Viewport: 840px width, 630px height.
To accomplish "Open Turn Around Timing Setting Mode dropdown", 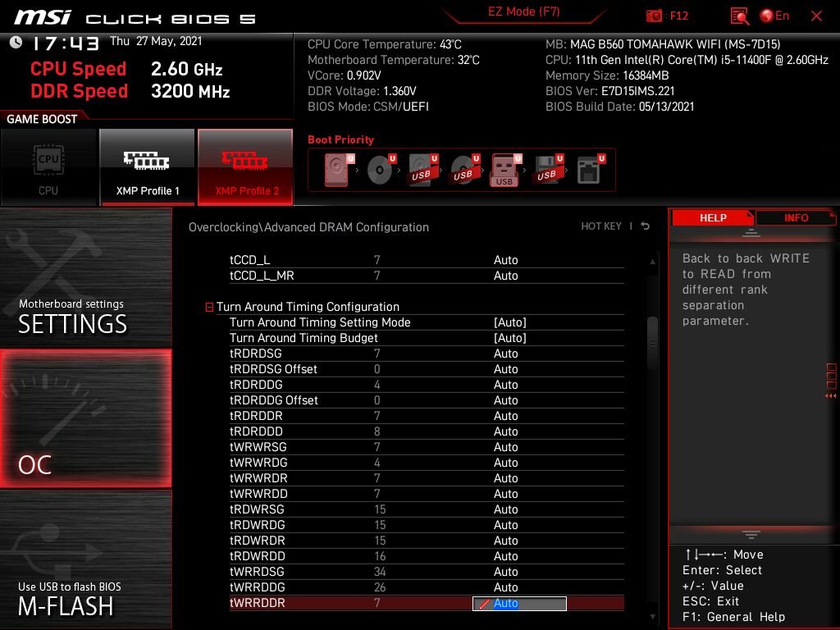I will tap(510, 322).
